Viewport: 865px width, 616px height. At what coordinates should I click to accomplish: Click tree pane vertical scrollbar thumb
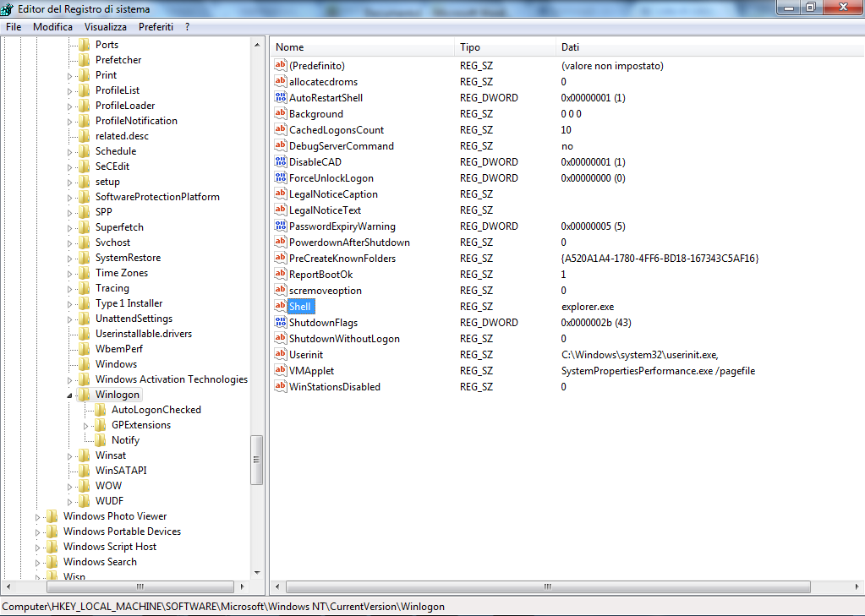tap(256, 460)
